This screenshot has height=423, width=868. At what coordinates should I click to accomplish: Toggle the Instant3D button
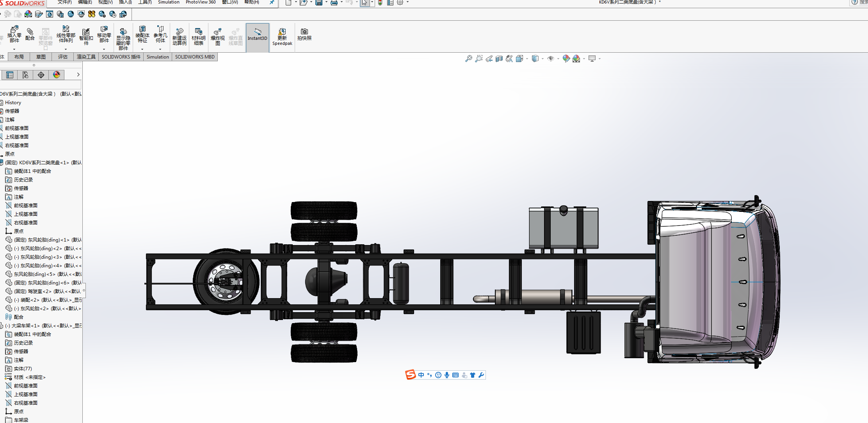point(257,37)
